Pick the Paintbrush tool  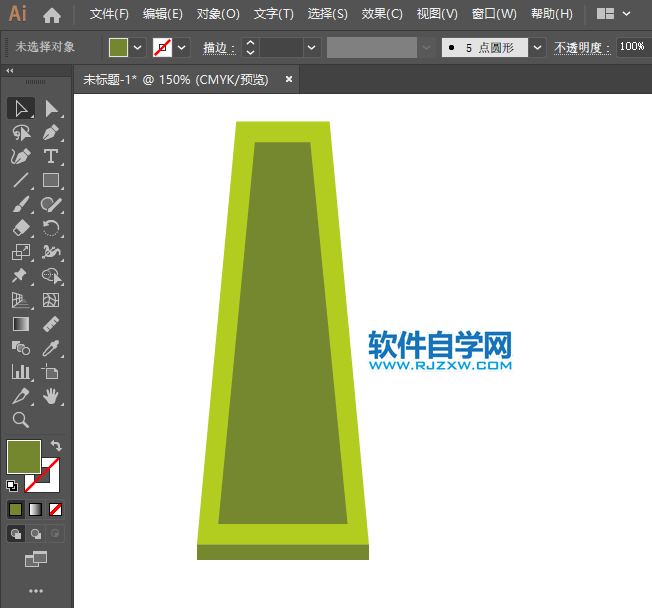point(21,205)
